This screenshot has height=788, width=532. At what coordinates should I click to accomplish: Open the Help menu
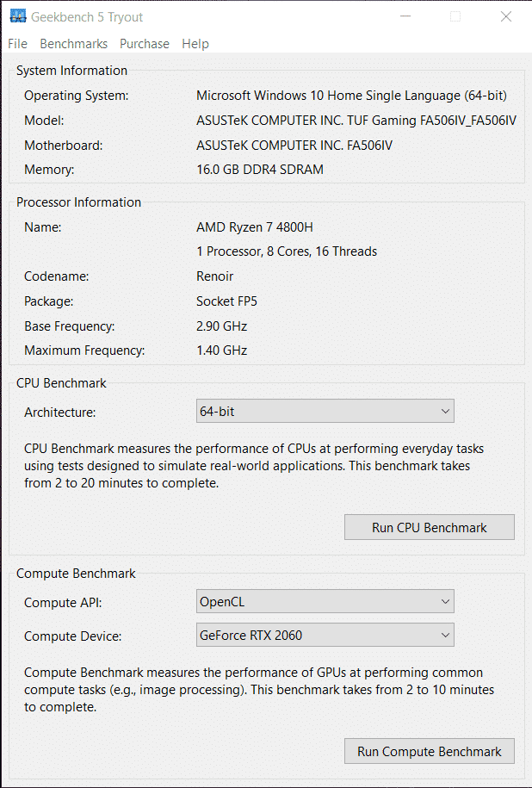click(195, 44)
